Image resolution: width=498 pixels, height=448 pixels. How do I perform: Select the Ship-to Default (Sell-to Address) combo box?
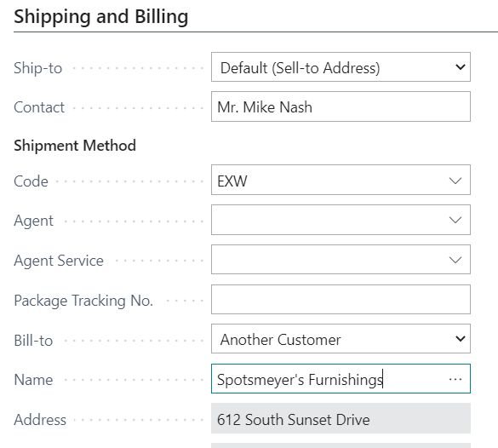click(341, 67)
